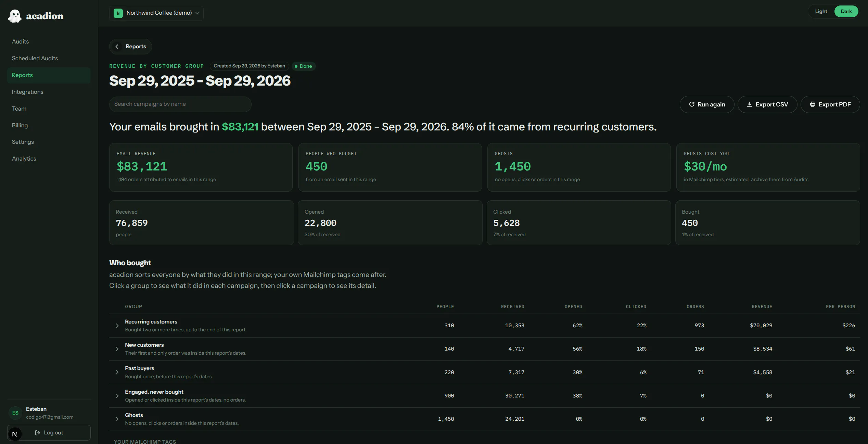Open Billing in the sidebar
Image resolution: width=868 pixels, height=444 pixels.
point(49,125)
